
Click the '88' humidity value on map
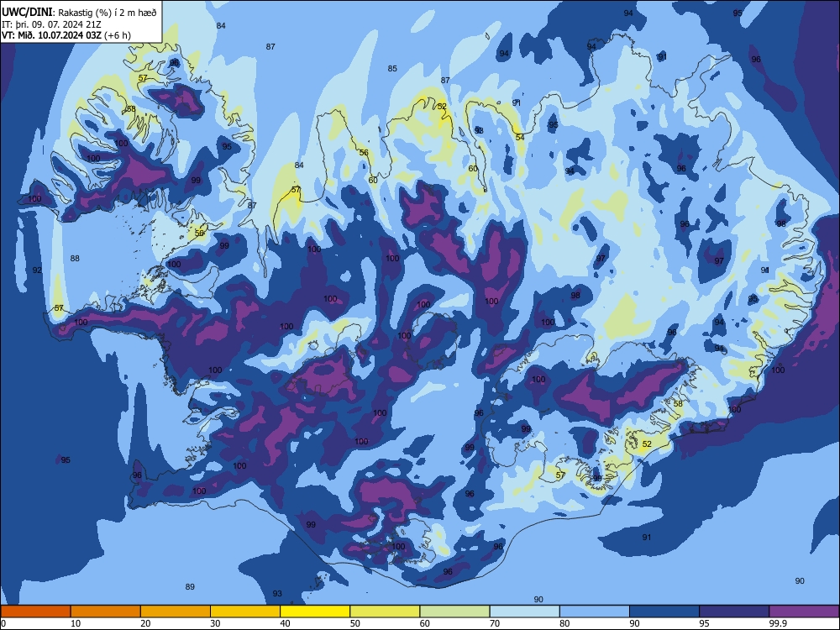[x=75, y=258]
